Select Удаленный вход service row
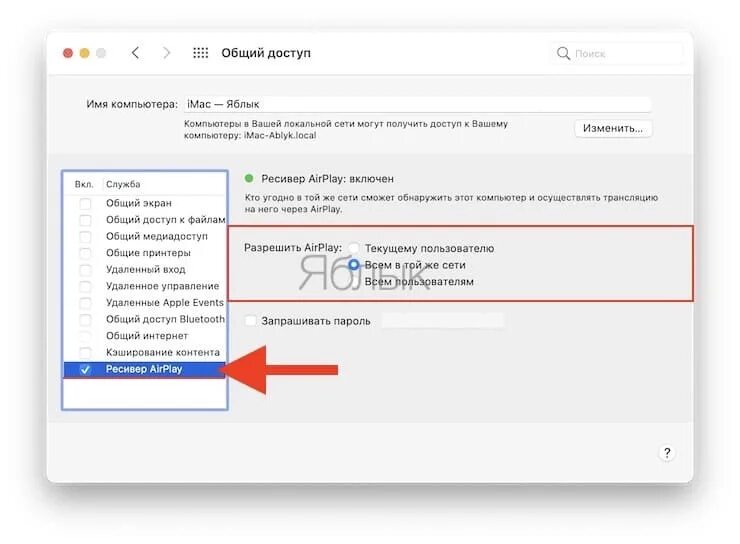This screenshot has height=544, width=740. click(145, 269)
